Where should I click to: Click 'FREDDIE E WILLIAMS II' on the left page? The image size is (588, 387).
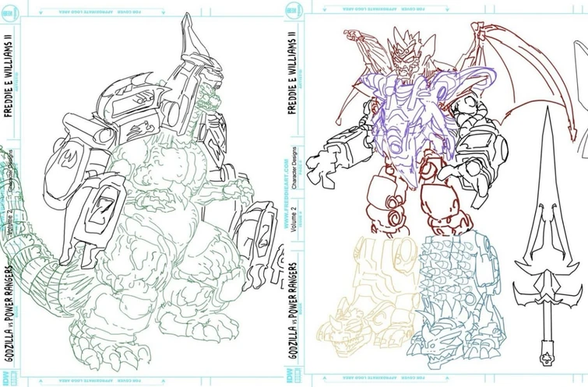(9, 75)
